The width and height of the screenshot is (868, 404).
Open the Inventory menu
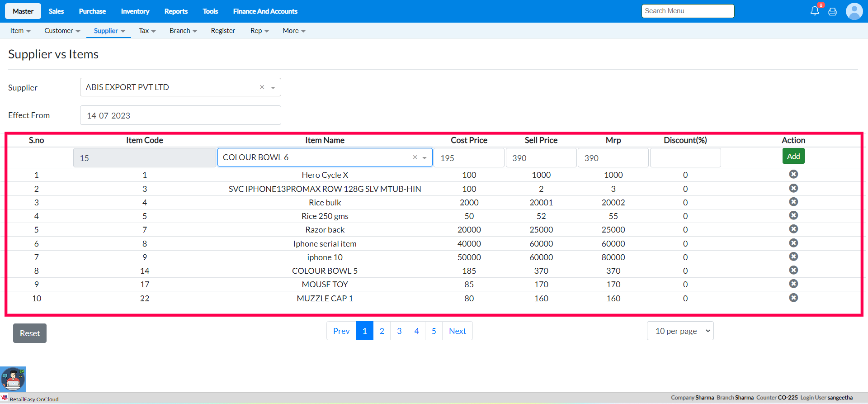135,11
